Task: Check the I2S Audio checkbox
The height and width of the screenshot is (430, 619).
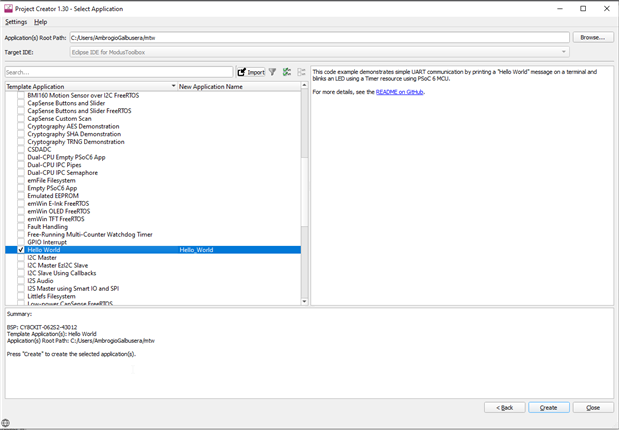Action: (x=21, y=281)
